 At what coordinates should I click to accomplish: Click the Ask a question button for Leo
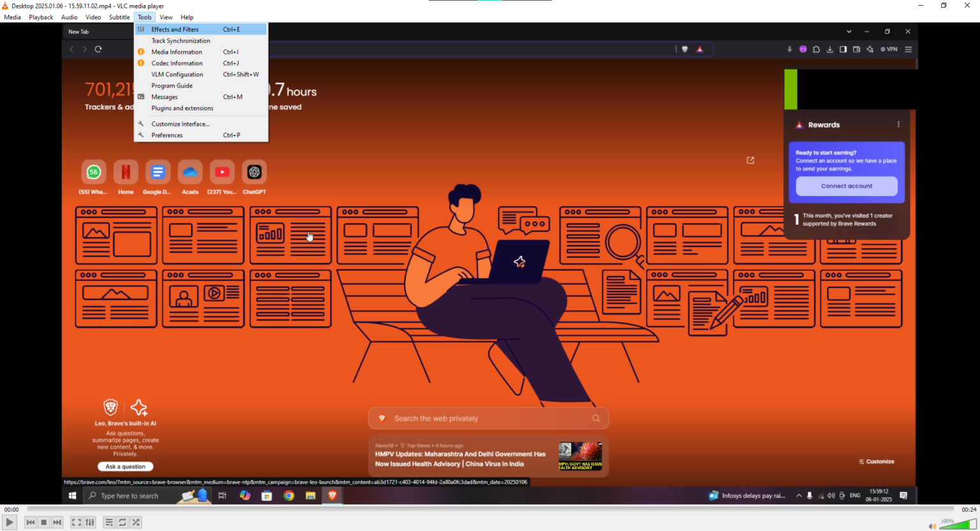coord(125,466)
